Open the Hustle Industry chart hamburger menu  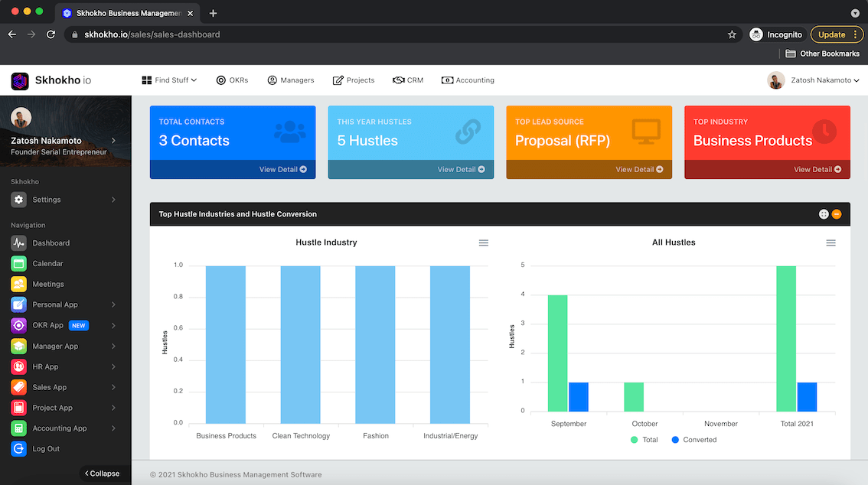click(x=483, y=242)
